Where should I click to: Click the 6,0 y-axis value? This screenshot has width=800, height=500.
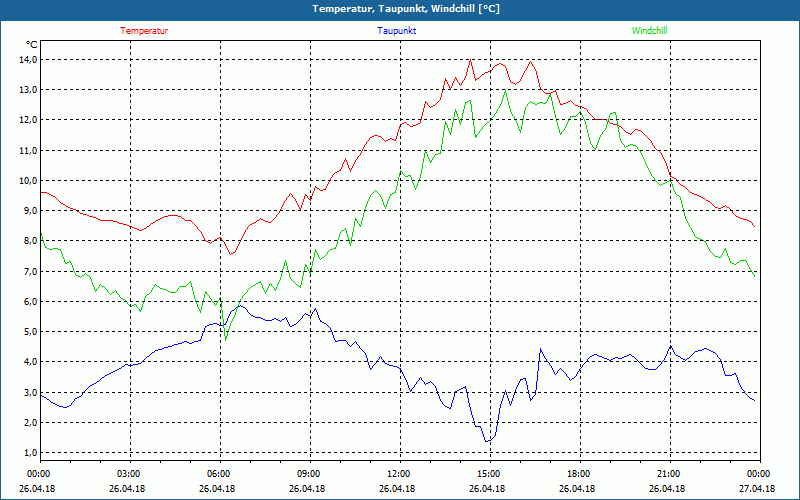click(x=31, y=302)
